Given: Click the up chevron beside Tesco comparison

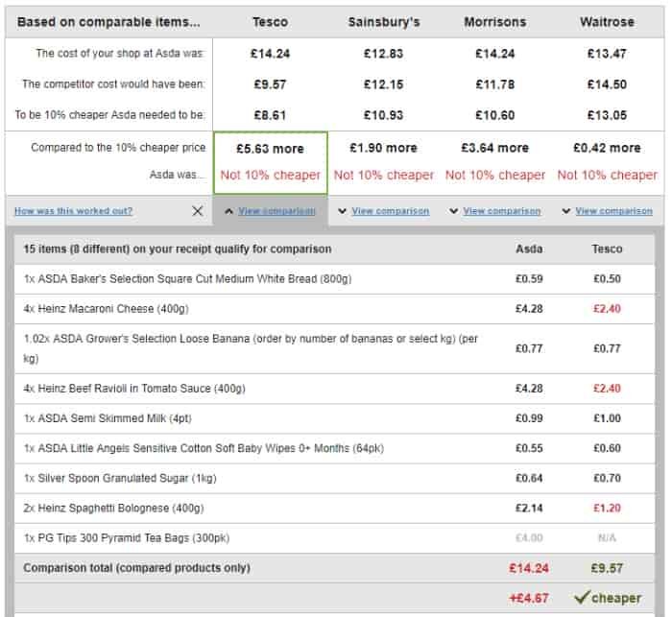Looking at the screenshot, I should [x=229, y=211].
